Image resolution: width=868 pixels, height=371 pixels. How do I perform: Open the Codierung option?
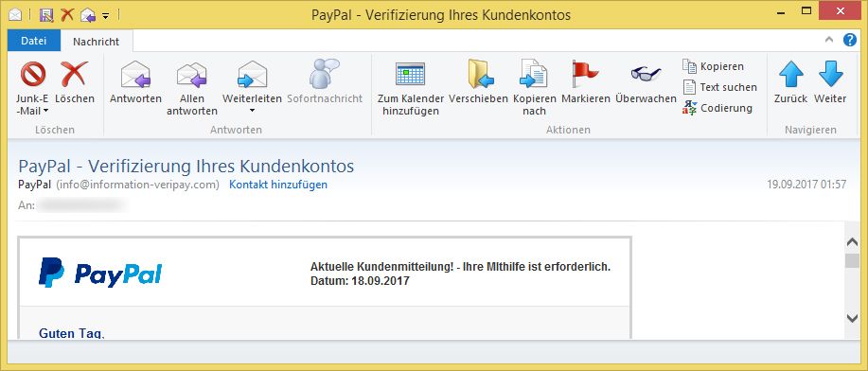[x=717, y=108]
